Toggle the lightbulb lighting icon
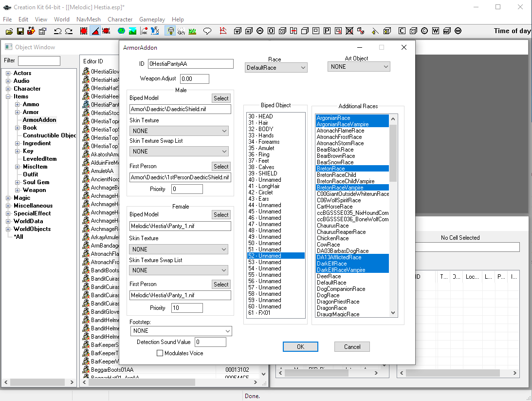 pos(170,31)
